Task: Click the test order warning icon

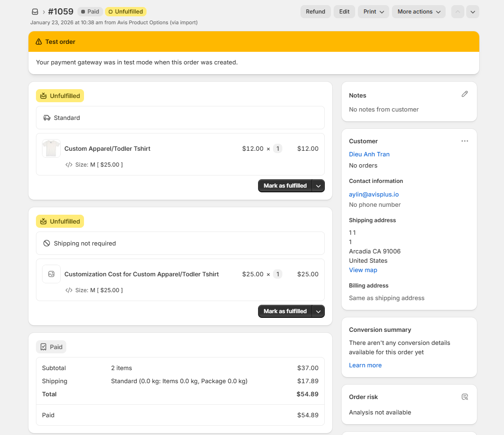Action: click(39, 42)
